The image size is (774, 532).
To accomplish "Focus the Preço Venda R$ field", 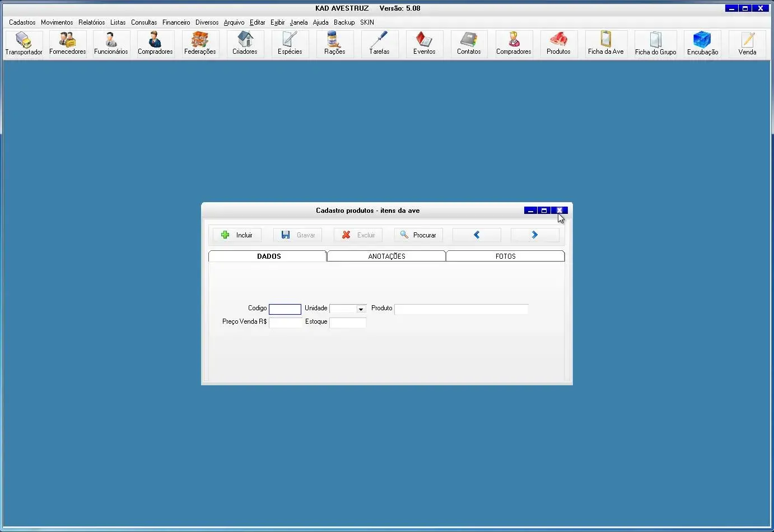I will click(x=285, y=323).
